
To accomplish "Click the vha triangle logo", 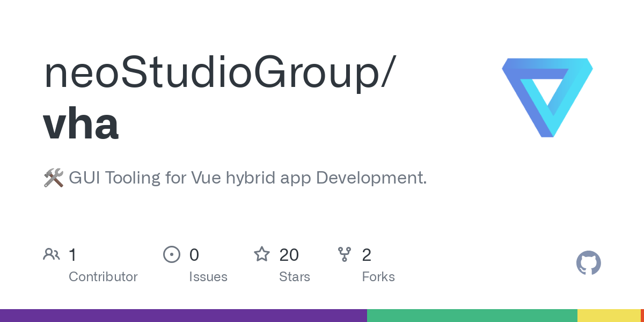I will click(547, 98).
